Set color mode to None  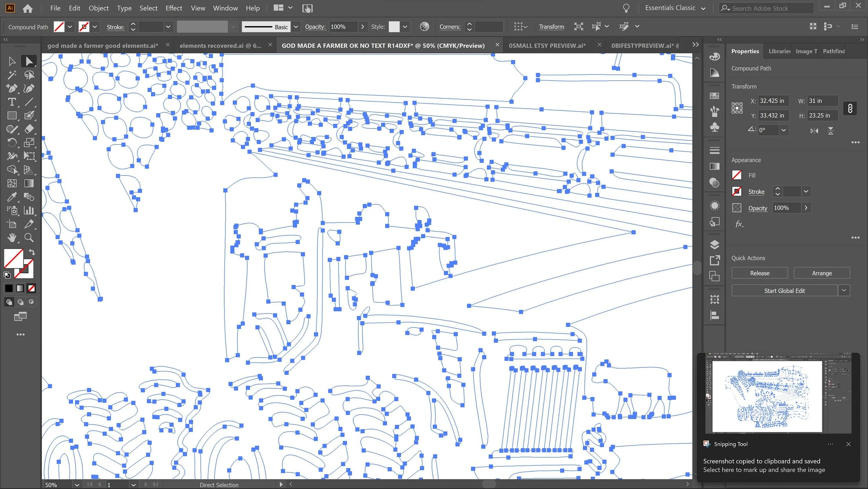32,288
